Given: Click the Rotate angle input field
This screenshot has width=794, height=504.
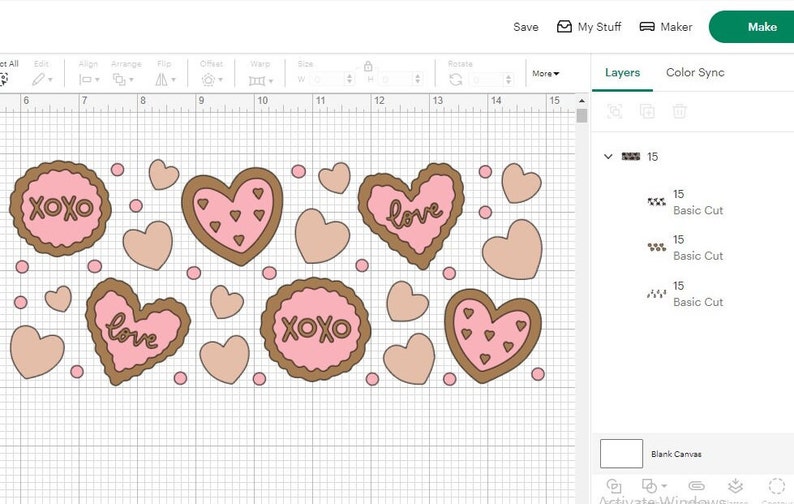Looking at the screenshot, I should [486, 79].
